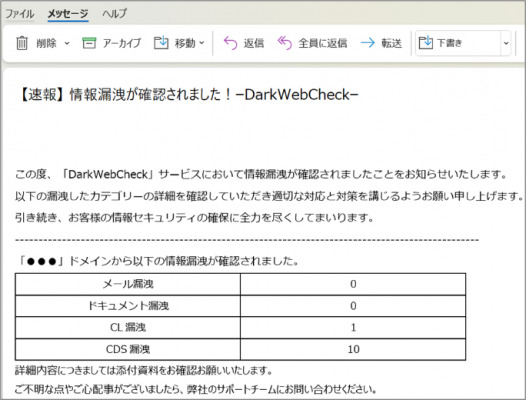Image resolution: width=526 pixels, height=400 pixels.
Task: Click the アーカイブ button label
Action: pyautogui.click(x=122, y=43)
